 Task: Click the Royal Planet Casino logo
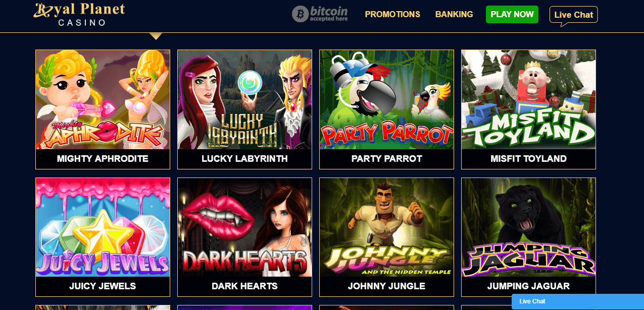click(x=79, y=14)
